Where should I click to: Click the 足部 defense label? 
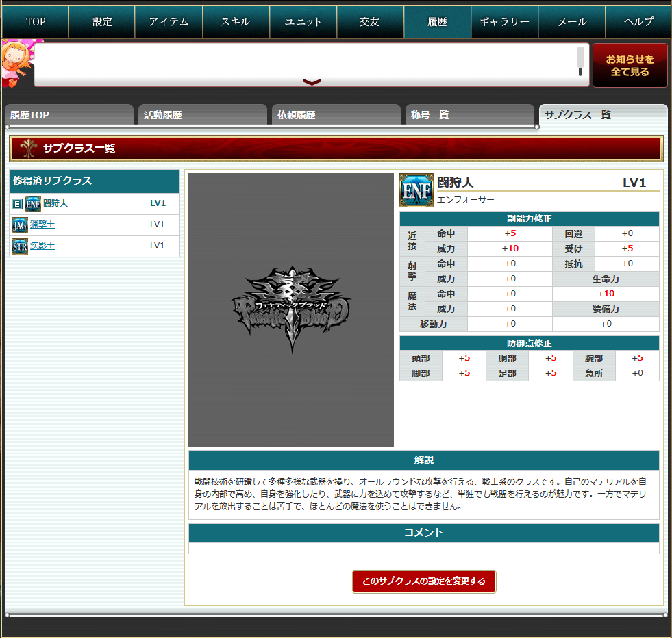[x=508, y=373]
